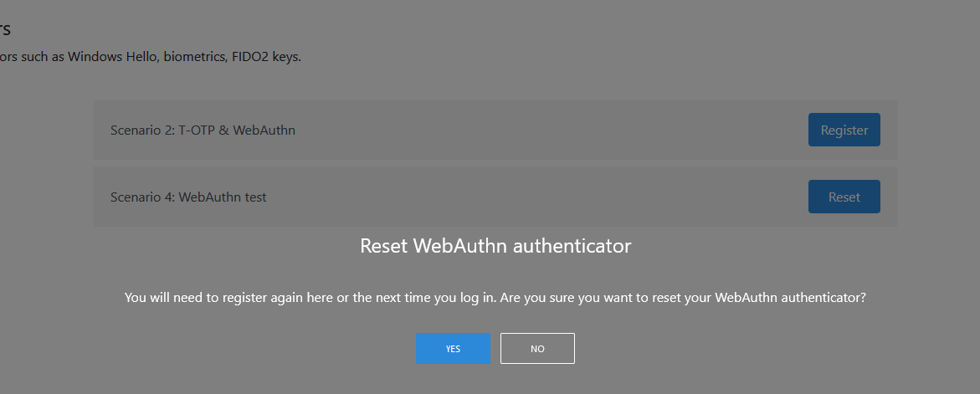Cancel the reset with the NO button
980x394 pixels.
pos(537,349)
